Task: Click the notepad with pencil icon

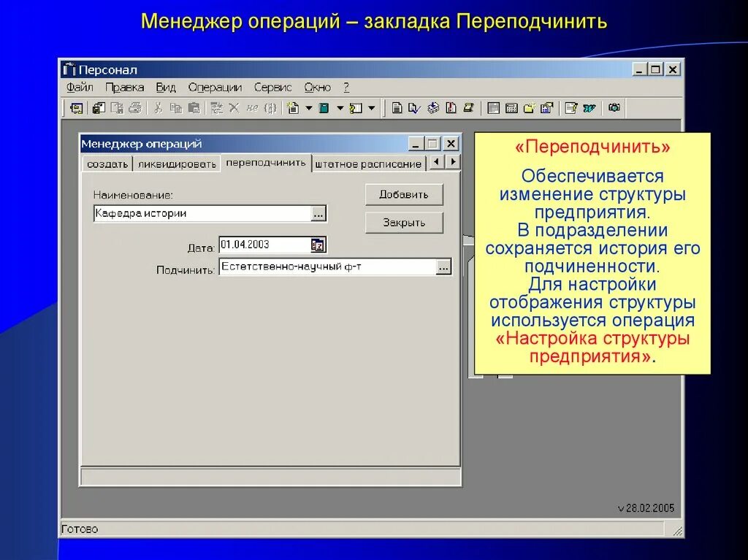Action: [x=571, y=108]
